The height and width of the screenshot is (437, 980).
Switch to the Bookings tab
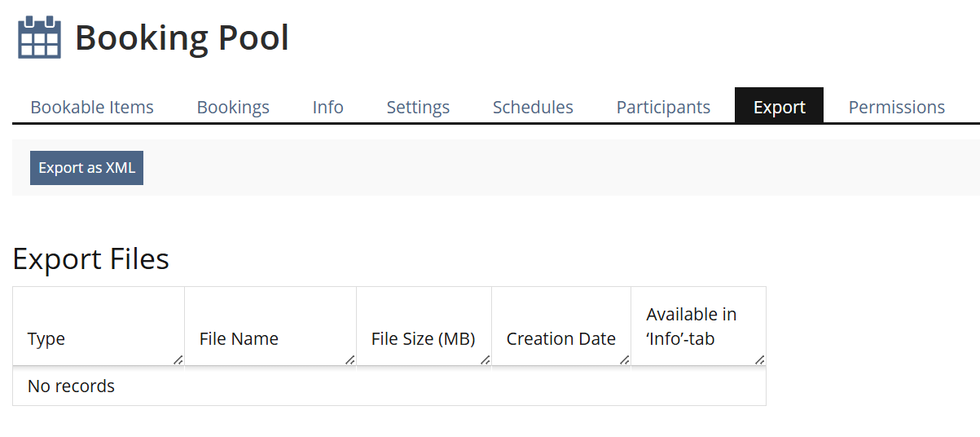coord(233,107)
